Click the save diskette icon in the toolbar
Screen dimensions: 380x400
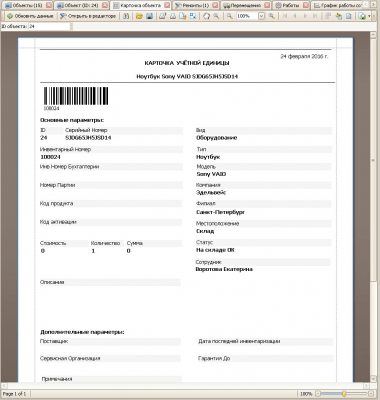coord(149,16)
